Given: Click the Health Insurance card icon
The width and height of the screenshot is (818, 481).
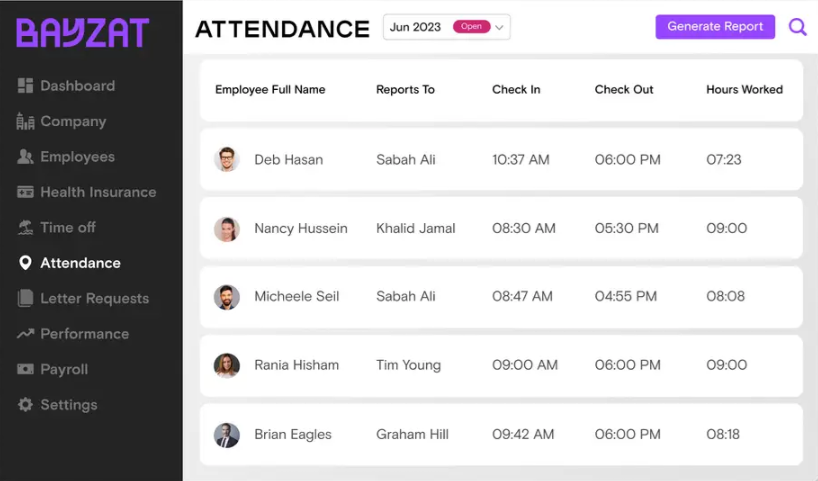Looking at the screenshot, I should 25,192.
